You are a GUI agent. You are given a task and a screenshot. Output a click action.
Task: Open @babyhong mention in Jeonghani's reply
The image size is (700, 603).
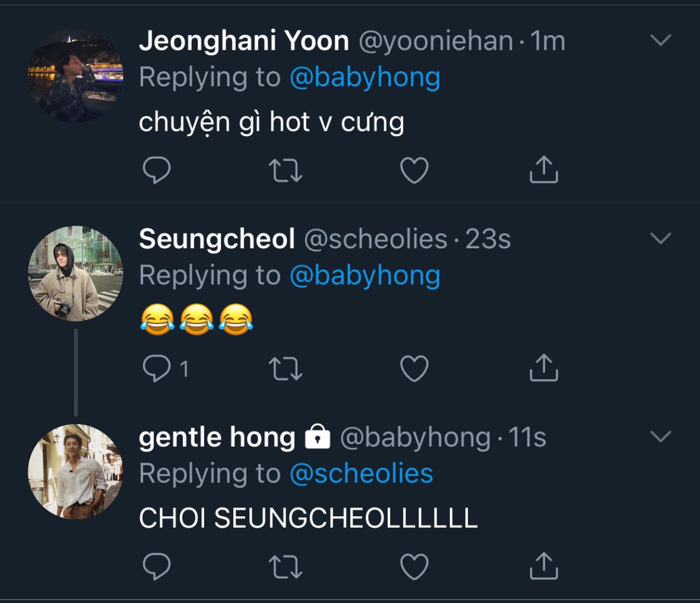pyautogui.click(x=365, y=78)
